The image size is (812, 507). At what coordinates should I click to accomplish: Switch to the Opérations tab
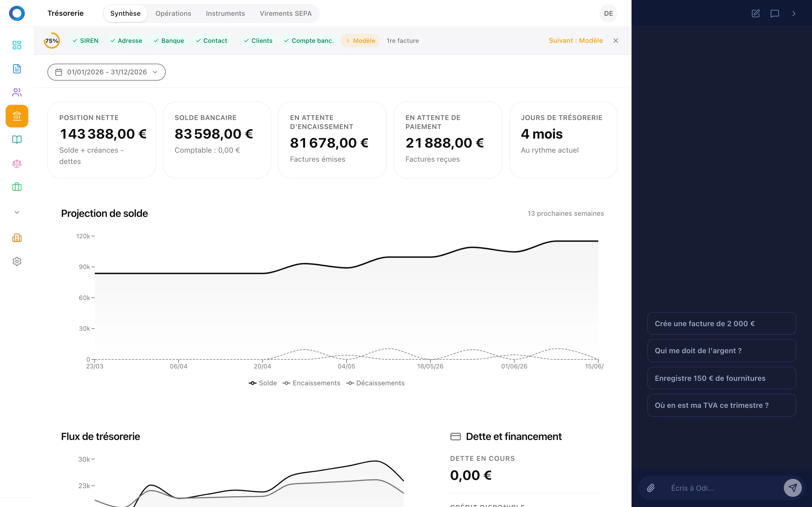(x=173, y=14)
